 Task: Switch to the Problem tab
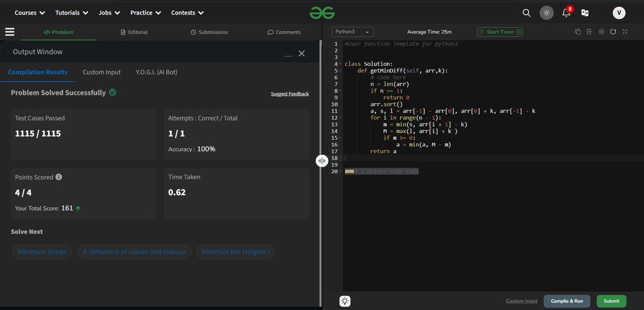(x=58, y=32)
